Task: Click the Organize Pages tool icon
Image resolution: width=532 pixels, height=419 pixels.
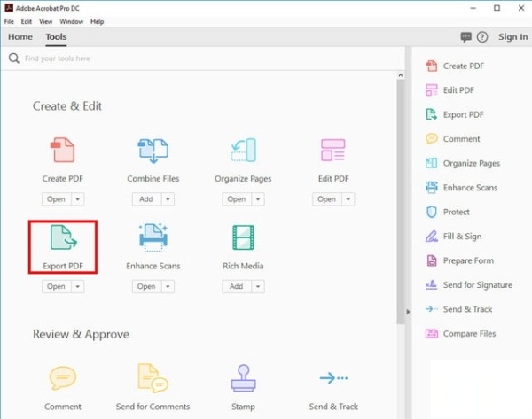Action: coord(243,151)
